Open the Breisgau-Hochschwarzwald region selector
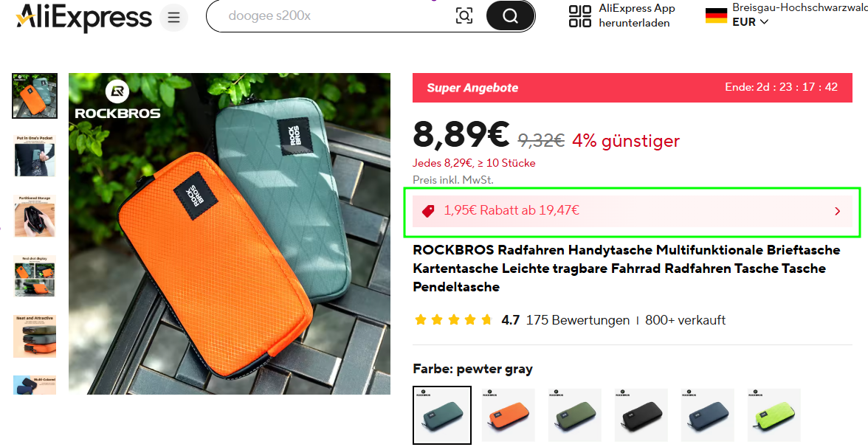This screenshot has height=447, width=868. pos(799,7)
